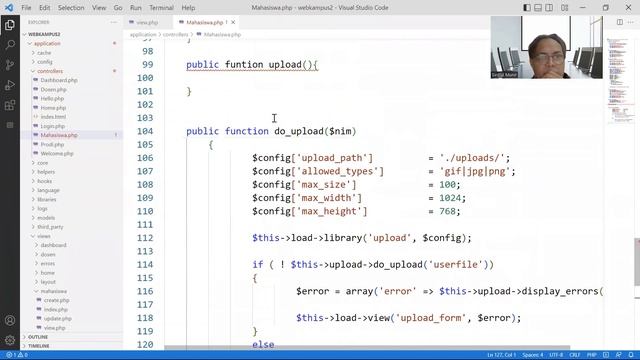Click the line and column status entry
The image size is (640, 360).
tap(502, 355)
